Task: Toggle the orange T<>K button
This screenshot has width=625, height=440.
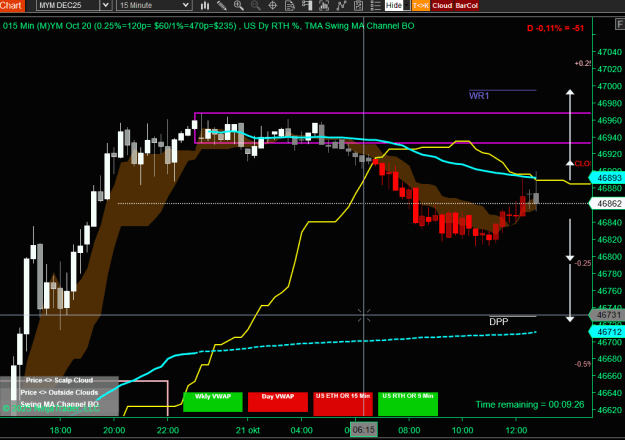Action: (x=421, y=5)
